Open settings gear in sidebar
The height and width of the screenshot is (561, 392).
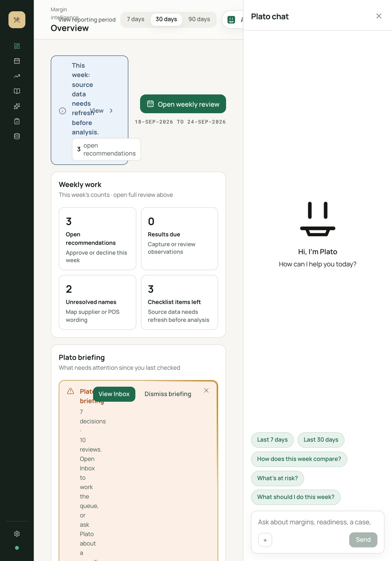point(17,534)
